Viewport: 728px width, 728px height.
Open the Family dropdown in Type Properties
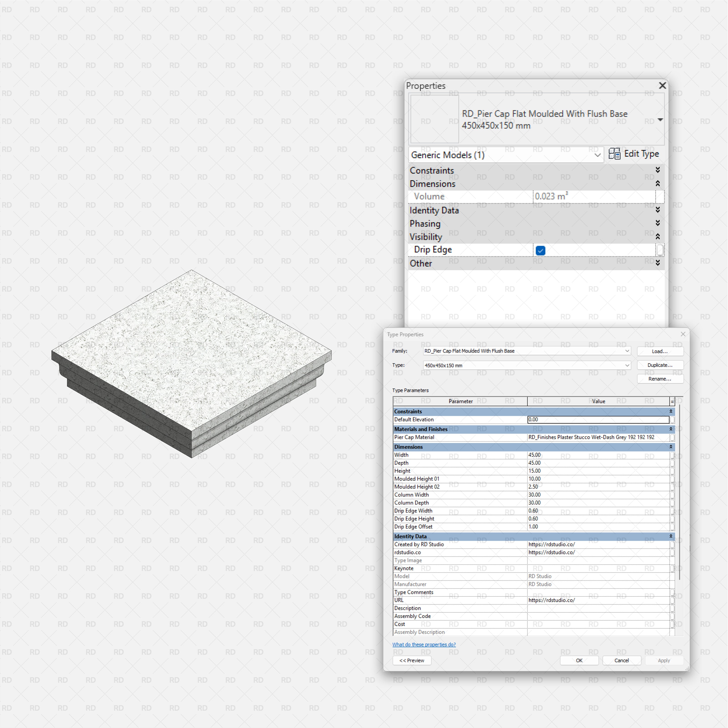[627, 351]
